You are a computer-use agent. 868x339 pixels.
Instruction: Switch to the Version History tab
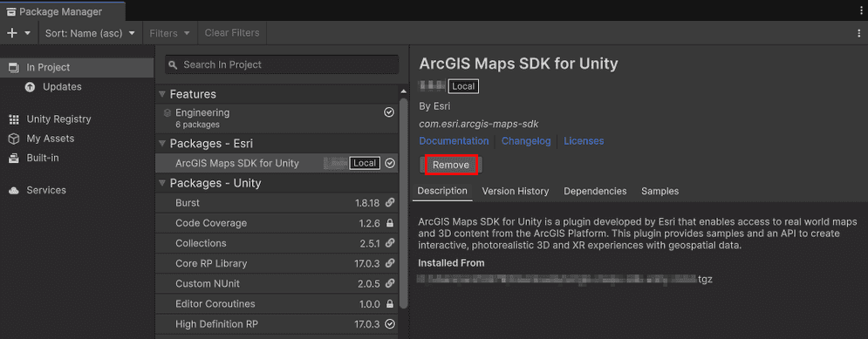(516, 192)
